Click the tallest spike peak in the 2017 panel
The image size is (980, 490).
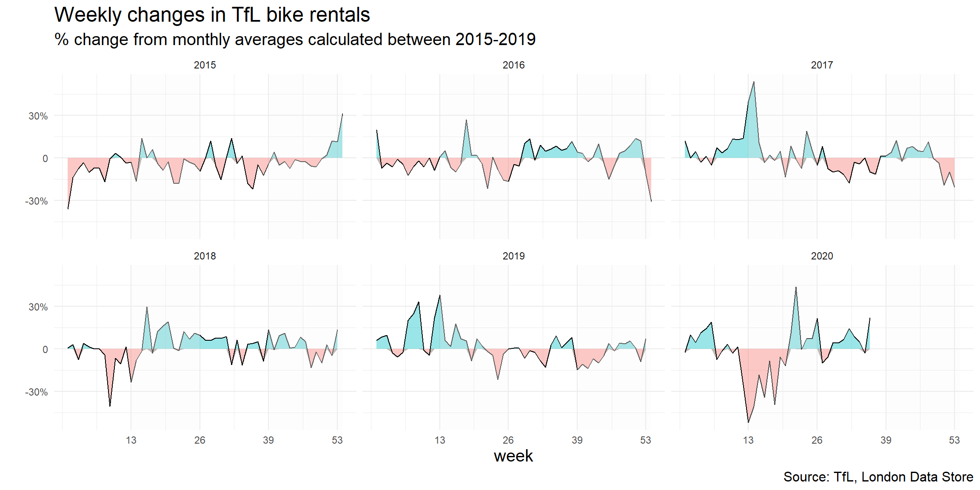coord(754,82)
